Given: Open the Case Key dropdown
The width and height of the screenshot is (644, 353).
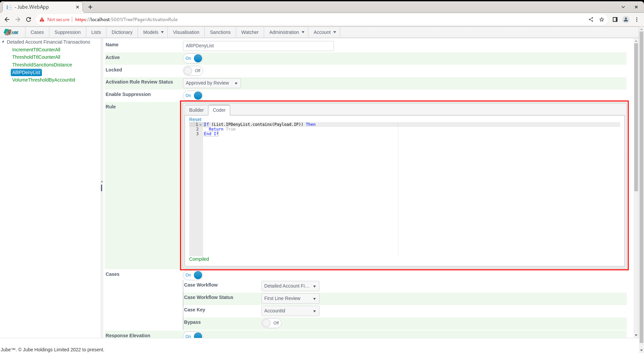Looking at the screenshot, I should click(x=290, y=311).
